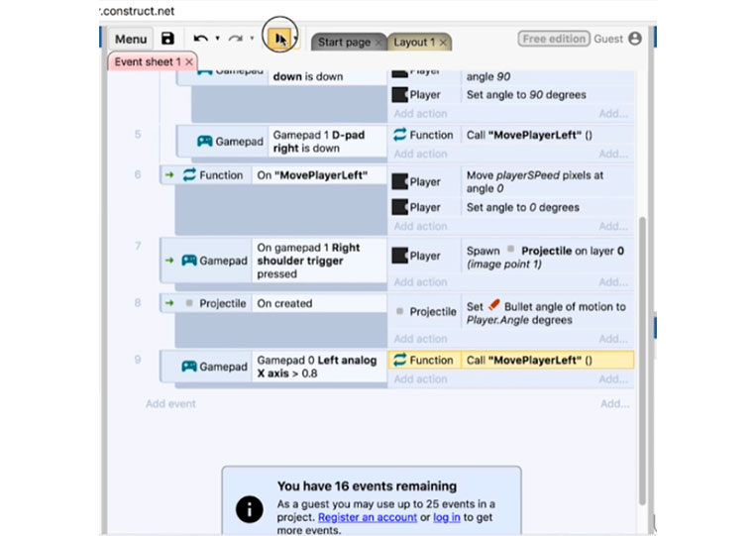
Task: Click the Player icon beside 'Move playerSPeed pixels'
Action: pos(399,181)
